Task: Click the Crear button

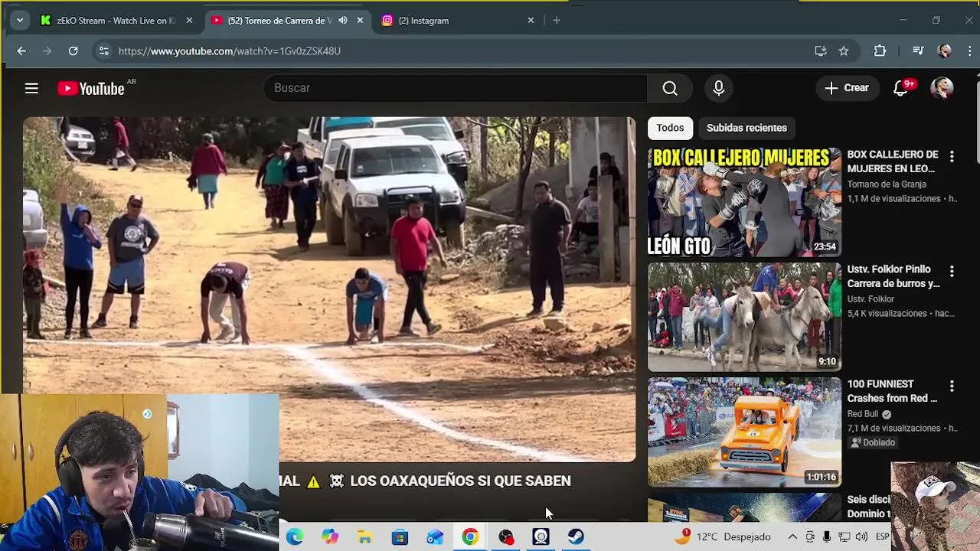Action: click(x=847, y=88)
